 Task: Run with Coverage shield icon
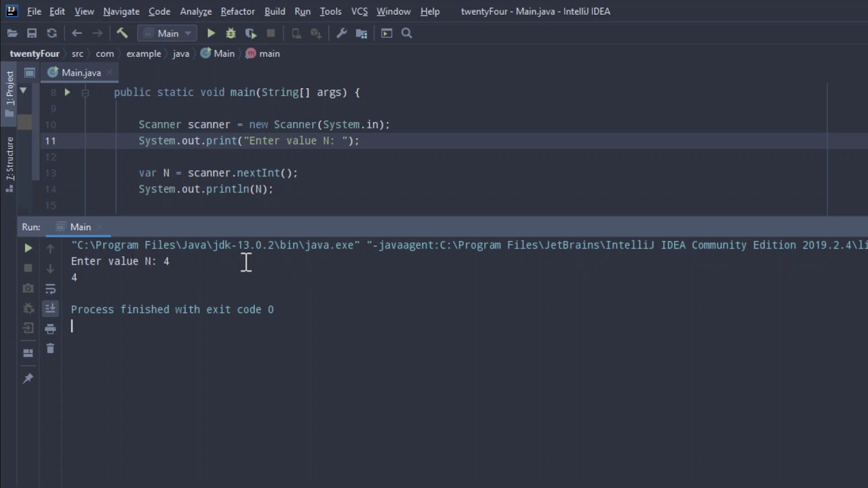pos(251,33)
